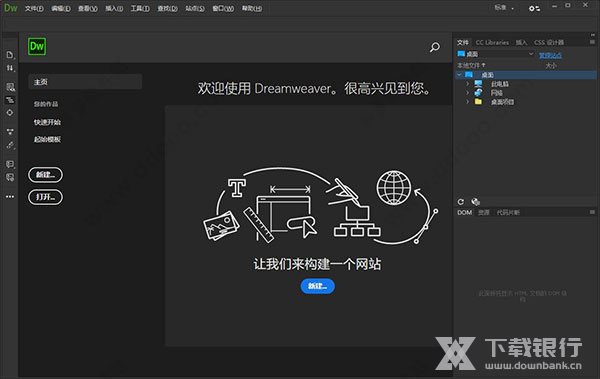
Task: Click the green Dw logo on start page
Action: (37, 47)
